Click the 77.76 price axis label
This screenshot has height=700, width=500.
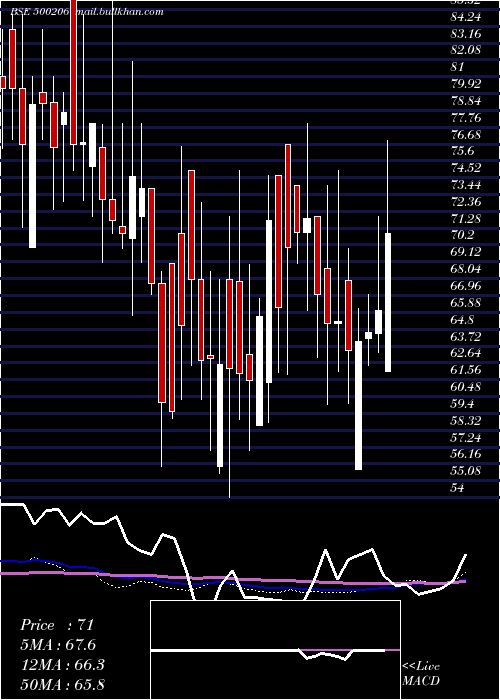coord(466,118)
